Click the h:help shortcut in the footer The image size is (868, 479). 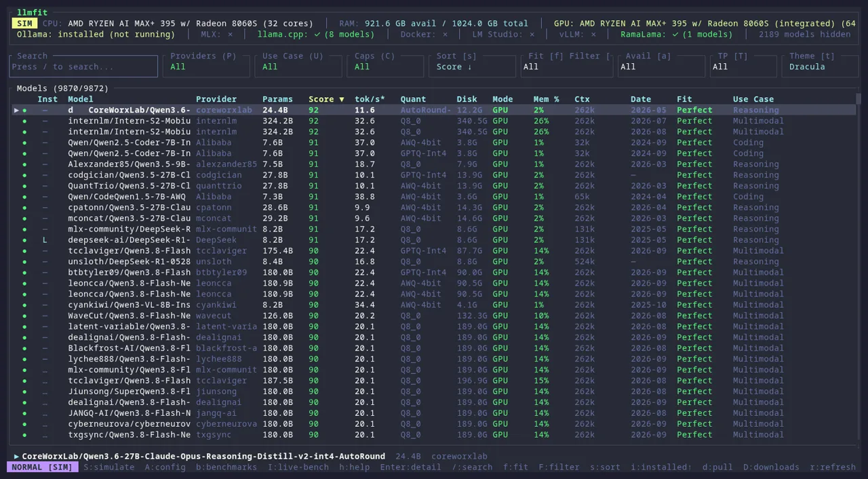355,467
